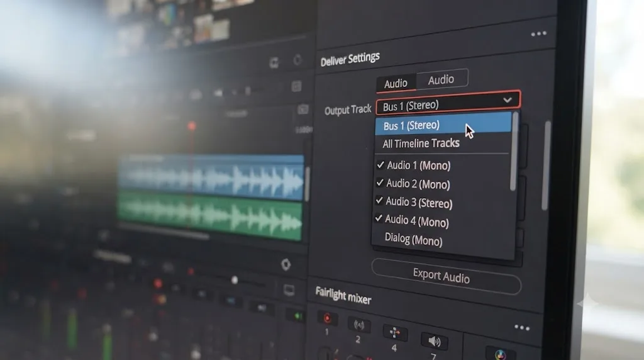
Task: Click the color wheel icon in Fairlight mixer
Action: coord(500,355)
